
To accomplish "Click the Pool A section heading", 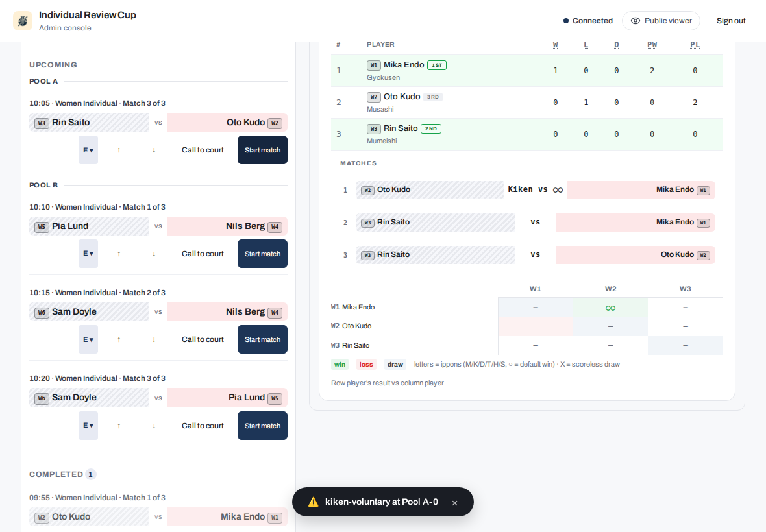I will [x=43, y=82].
